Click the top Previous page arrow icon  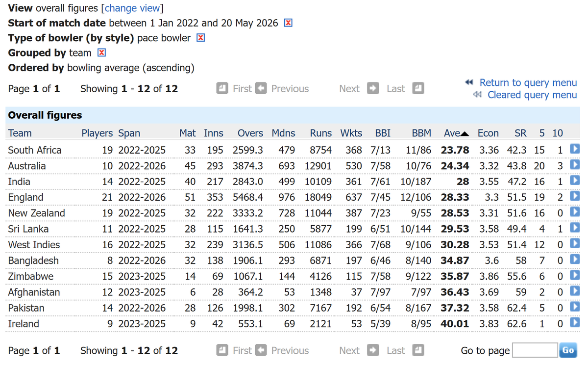[261, 88]
